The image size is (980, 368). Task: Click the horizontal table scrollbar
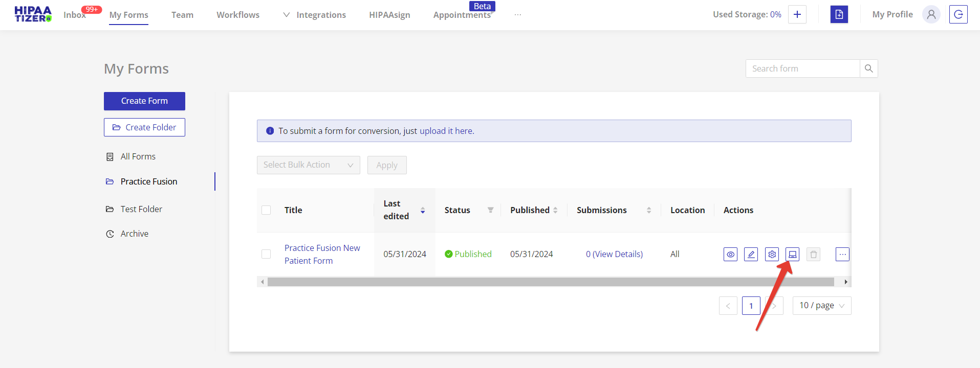click(550, 282)
